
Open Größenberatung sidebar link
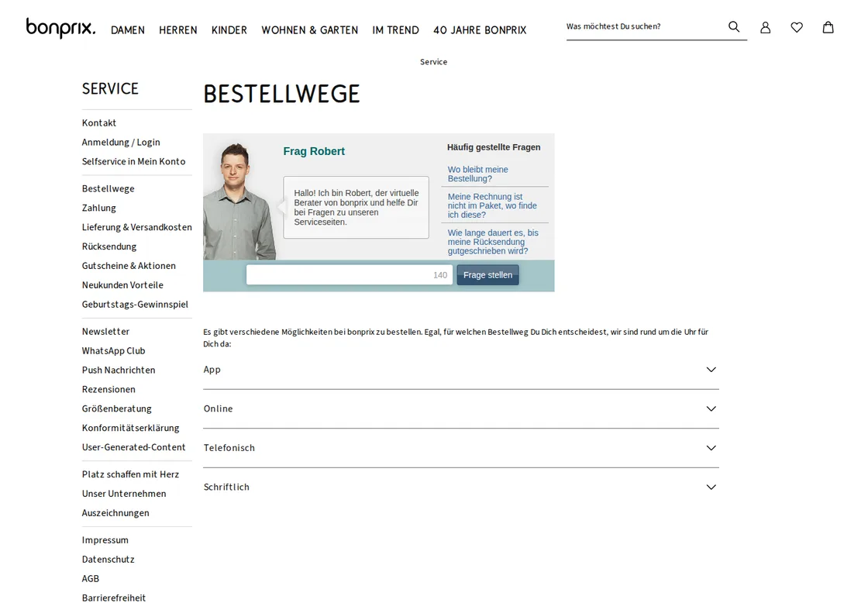tap(117, 409)
